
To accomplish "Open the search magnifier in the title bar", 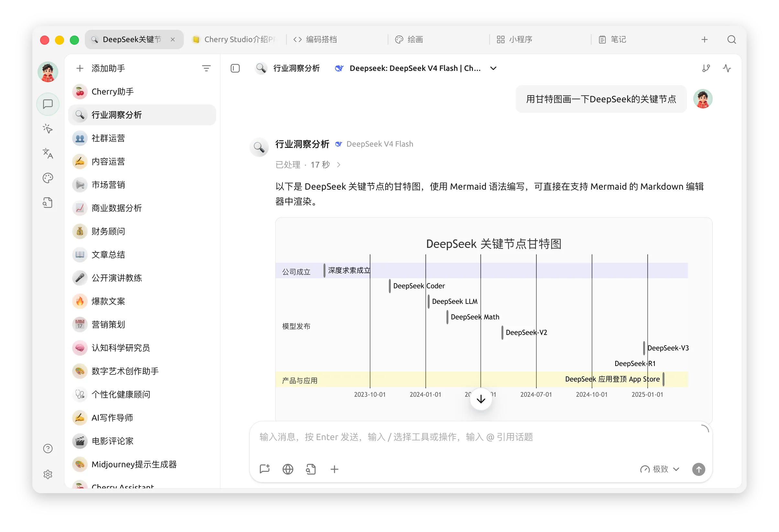I will [x=731, y=39].
